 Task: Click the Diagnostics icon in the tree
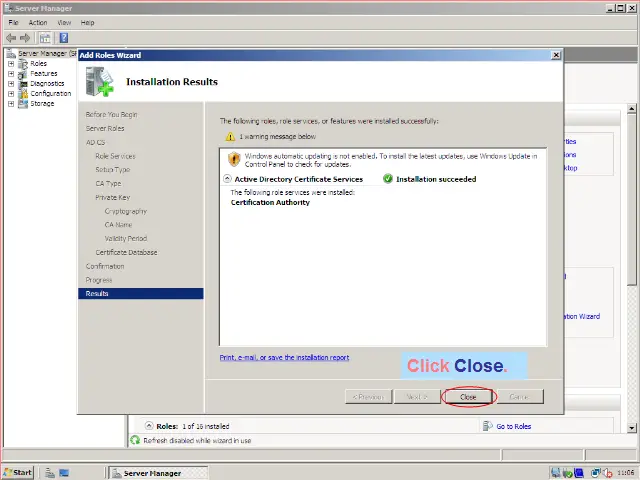click(x=23, y=83)
